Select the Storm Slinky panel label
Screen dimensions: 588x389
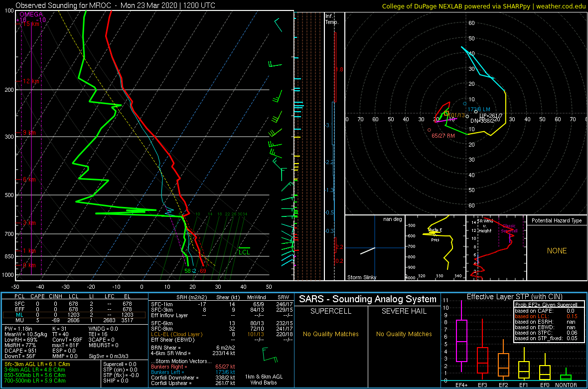(x=362, y=277)
